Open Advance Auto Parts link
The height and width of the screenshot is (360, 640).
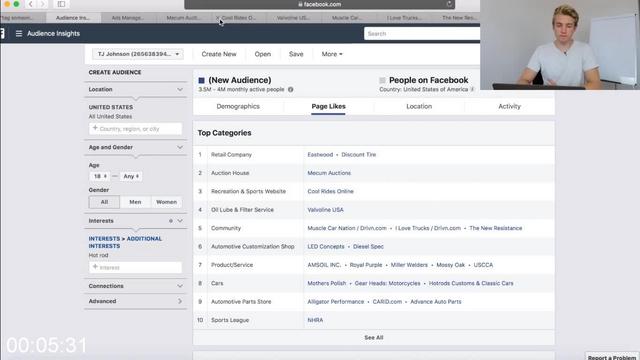click(436, 302)
